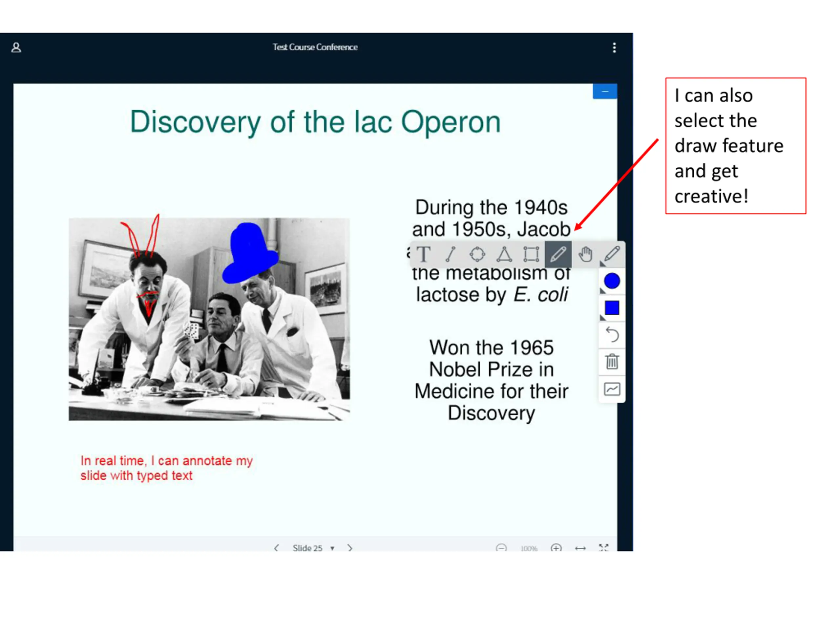This screenshot has width=840, height=630.
Task: Undo the last annotation
Action: [612, 335]
